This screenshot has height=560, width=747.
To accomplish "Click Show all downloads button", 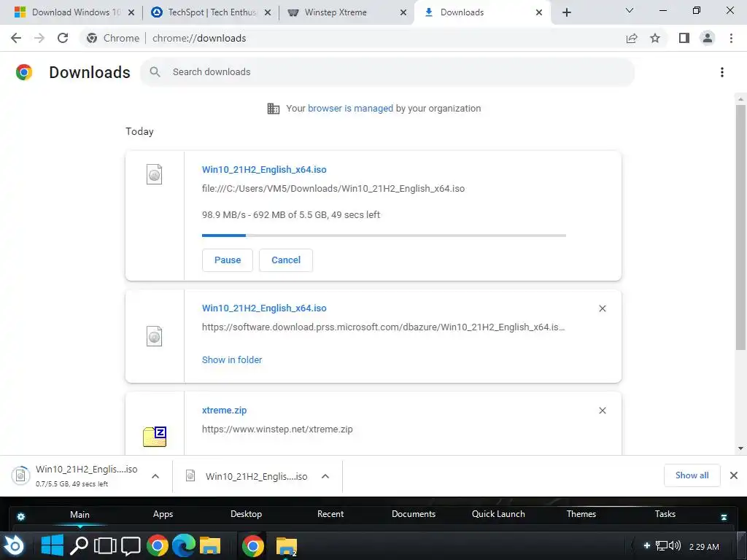I will pos(692,475).
